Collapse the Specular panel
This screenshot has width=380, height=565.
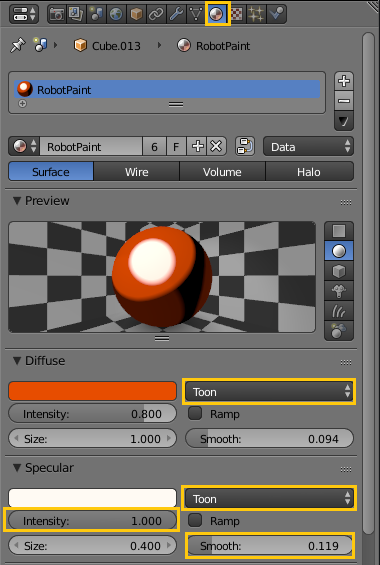(17, 468)
